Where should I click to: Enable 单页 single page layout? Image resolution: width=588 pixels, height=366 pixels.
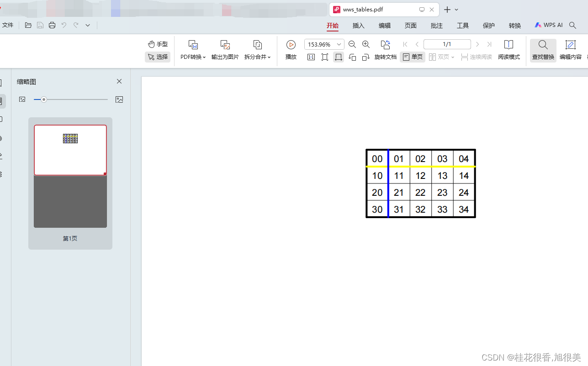[x=413, y=57]
